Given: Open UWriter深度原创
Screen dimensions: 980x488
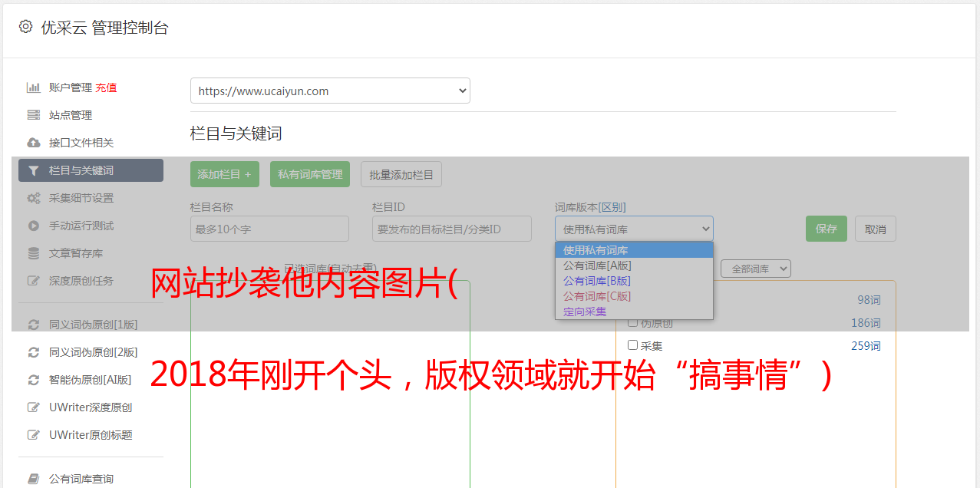Looking at the screenshot, I should [91, 407].
